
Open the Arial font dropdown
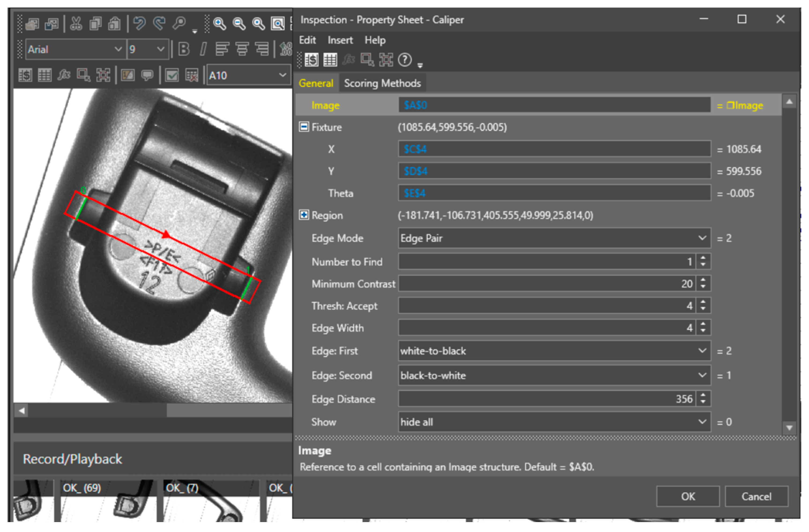coord(118,49)
